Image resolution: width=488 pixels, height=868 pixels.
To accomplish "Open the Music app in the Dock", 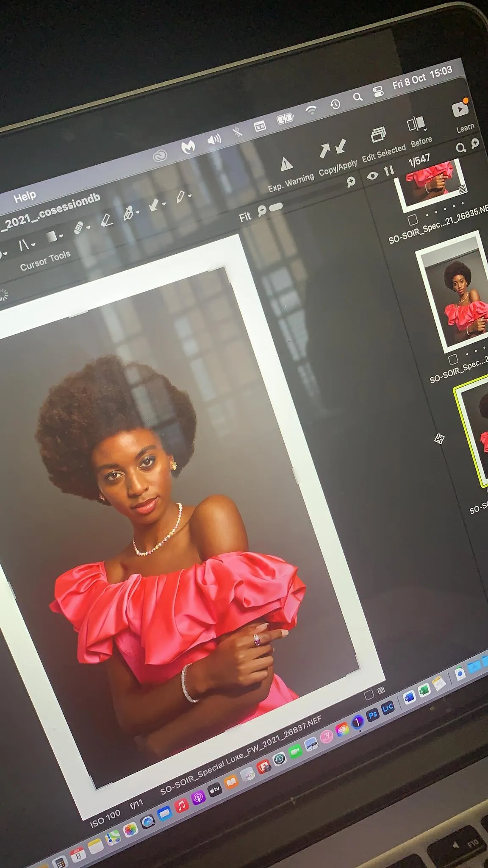I will [181, 806].
